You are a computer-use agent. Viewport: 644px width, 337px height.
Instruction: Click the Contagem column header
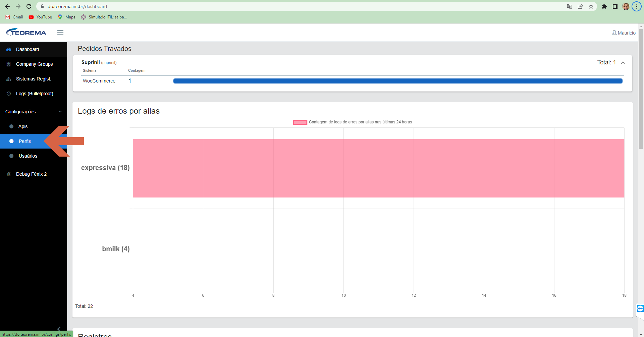[137, 70]
